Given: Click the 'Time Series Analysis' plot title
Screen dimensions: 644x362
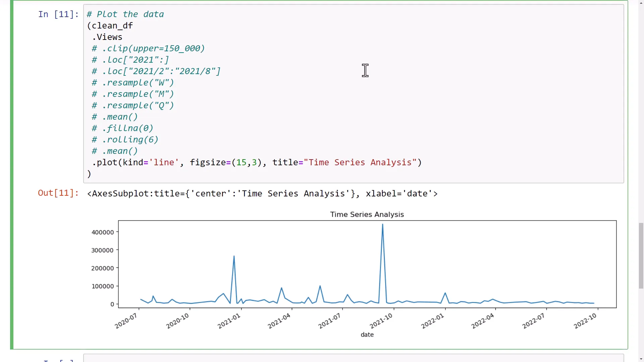Looking at the screenshot, I should pyautogui.click(x=367, y=215).
